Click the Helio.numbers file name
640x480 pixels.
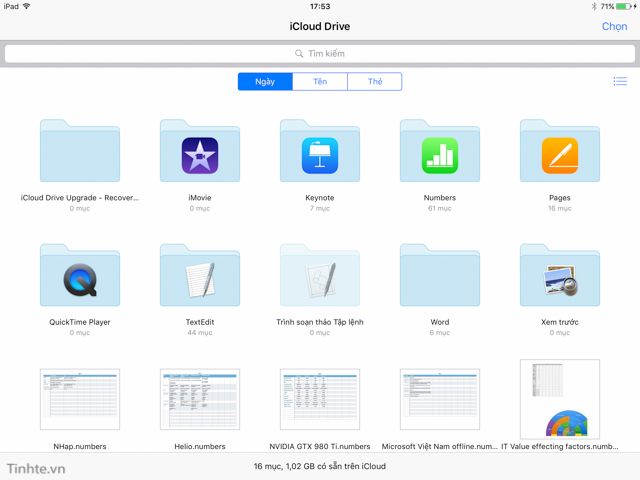[x=200, y=447]
